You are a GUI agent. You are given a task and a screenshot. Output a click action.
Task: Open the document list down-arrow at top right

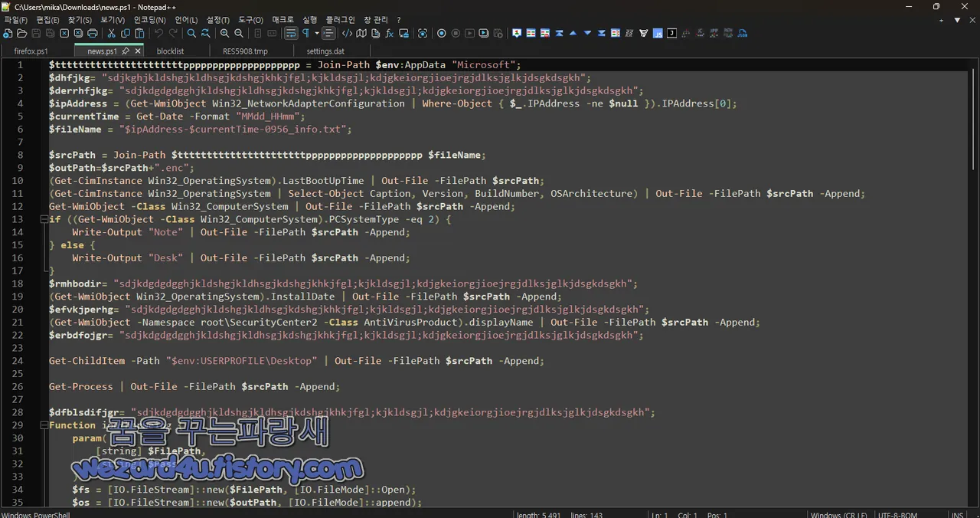(957, 20)
